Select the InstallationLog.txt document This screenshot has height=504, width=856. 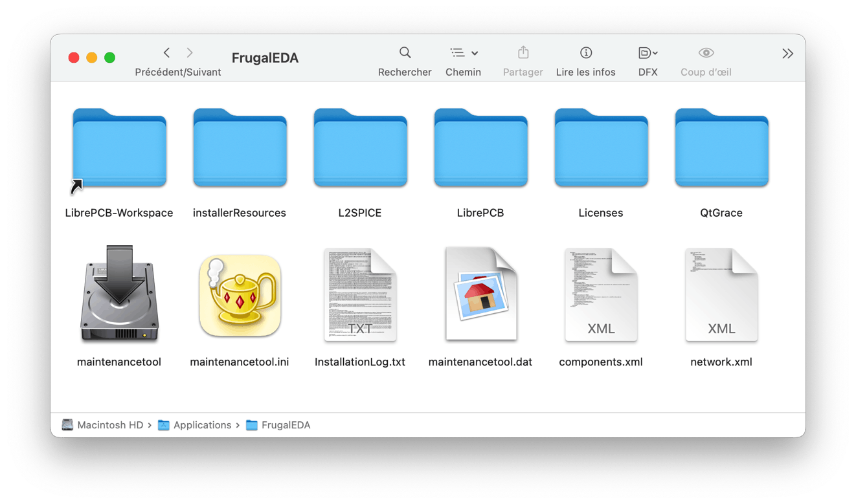[x=360, y=295]
